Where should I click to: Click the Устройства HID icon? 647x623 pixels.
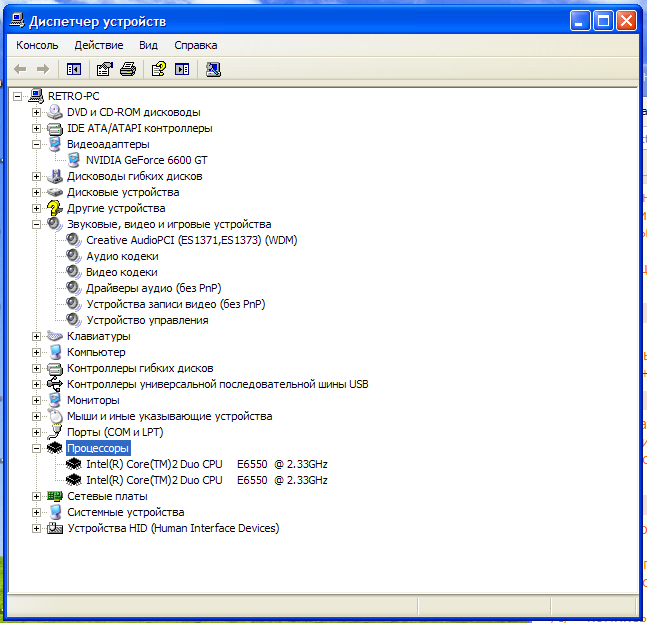tap(54, 528)
